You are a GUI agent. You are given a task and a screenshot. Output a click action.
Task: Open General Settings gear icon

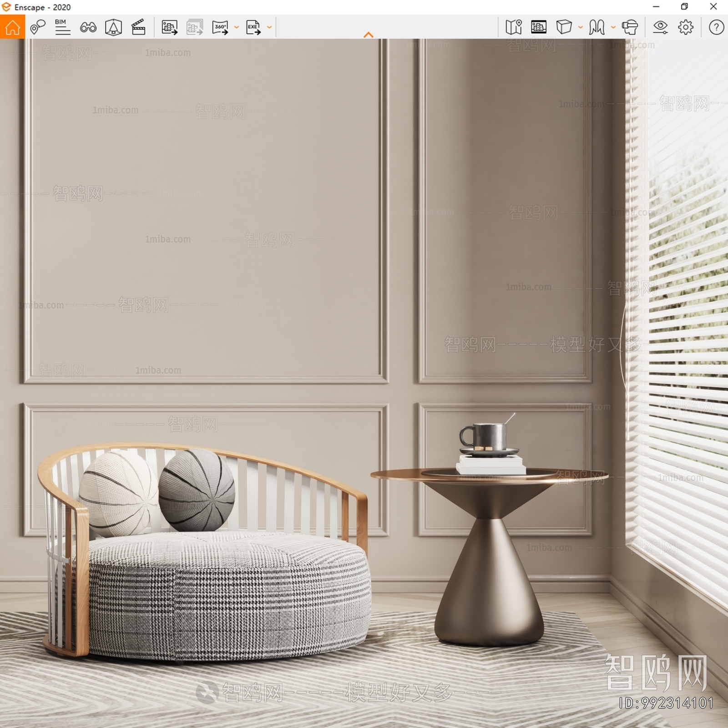point(686,27)
